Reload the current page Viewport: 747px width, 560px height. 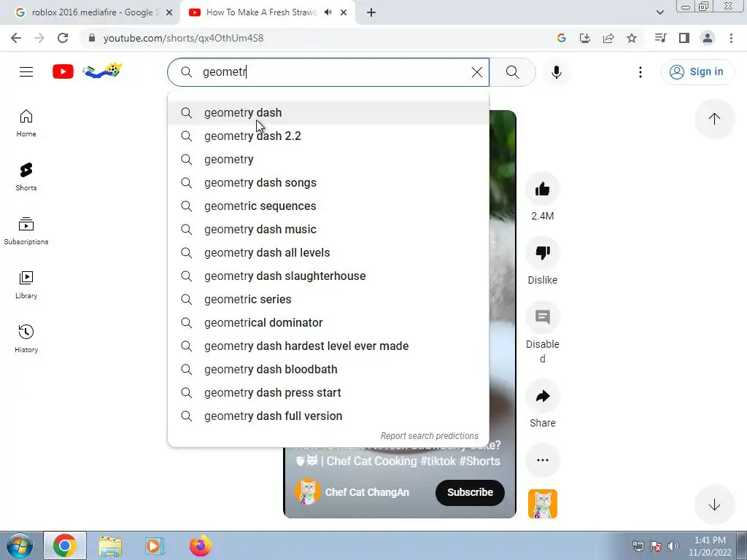pos(63,38)
